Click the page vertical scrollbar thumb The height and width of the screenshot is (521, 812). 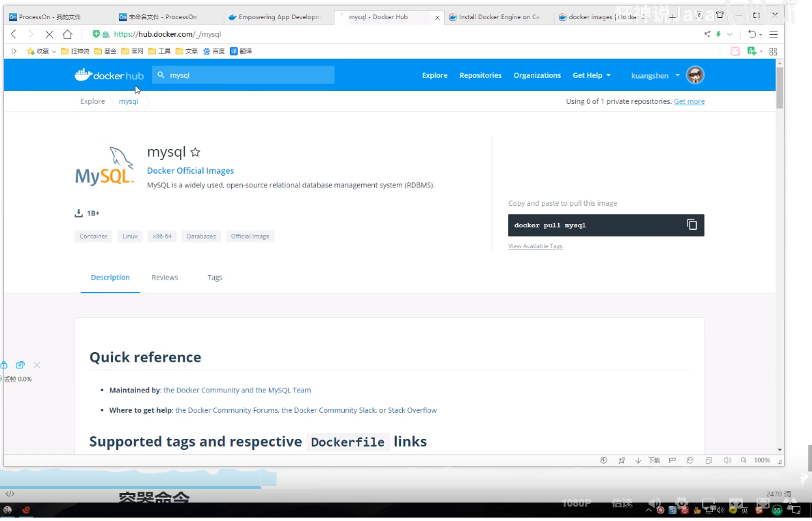coord(779,88)
